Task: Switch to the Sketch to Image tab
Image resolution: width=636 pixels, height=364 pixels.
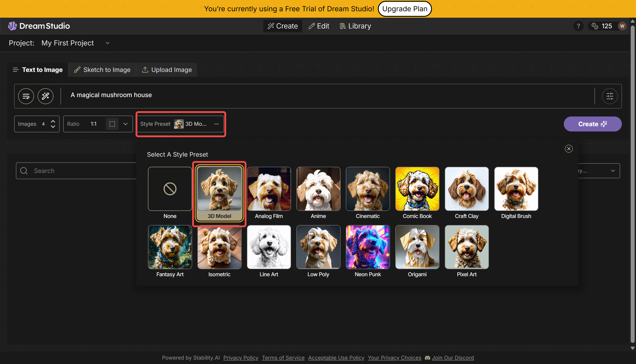Action: pyautogui.click(x=102, y=69)
